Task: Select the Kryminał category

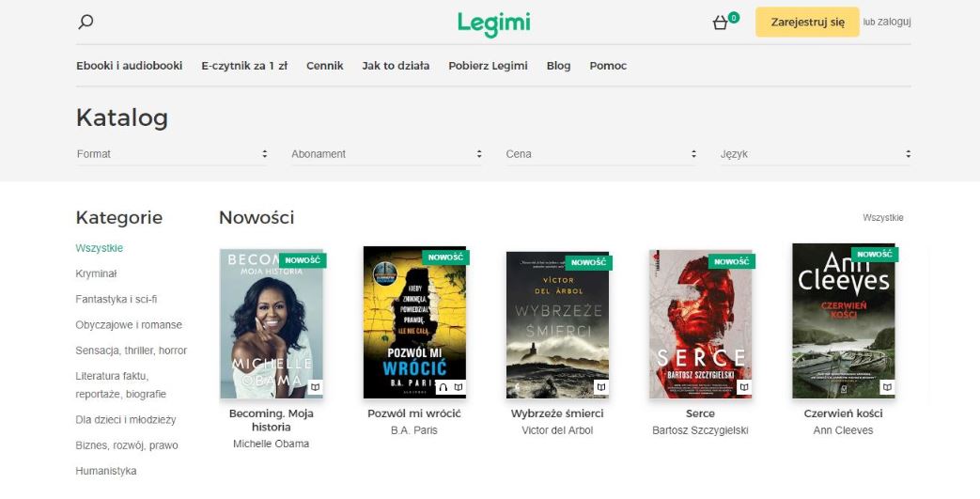Action: coord(96,273)
